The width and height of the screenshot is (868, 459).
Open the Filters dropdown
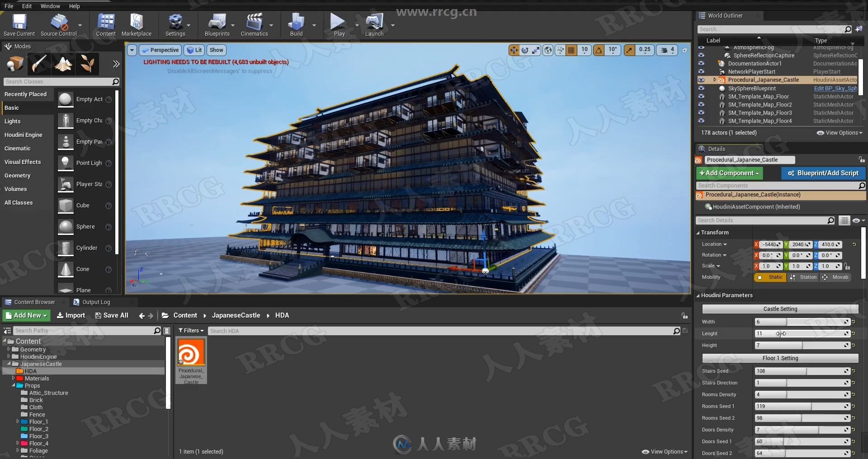click(191, 331)
